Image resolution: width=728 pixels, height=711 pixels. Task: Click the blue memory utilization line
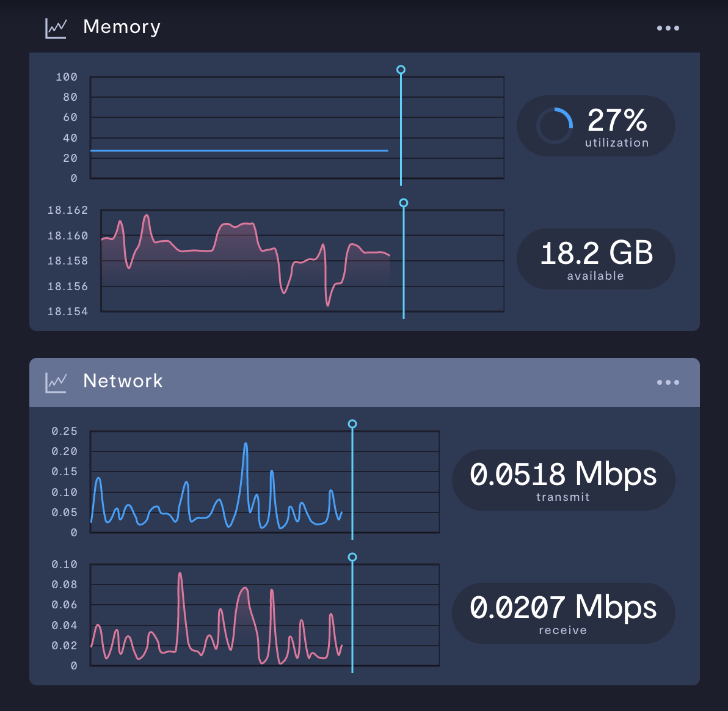pos(239,150)
